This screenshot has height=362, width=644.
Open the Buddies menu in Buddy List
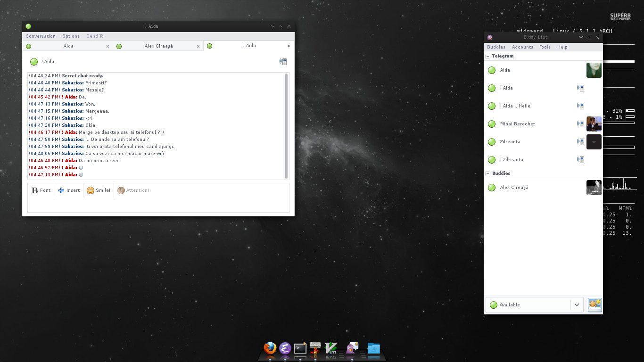(496, 47)
